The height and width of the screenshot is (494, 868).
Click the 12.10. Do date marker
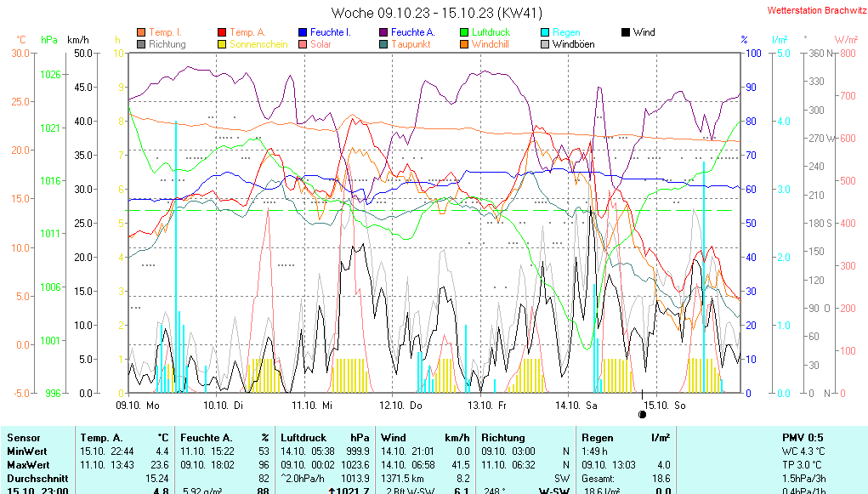[x=401, y=406]
